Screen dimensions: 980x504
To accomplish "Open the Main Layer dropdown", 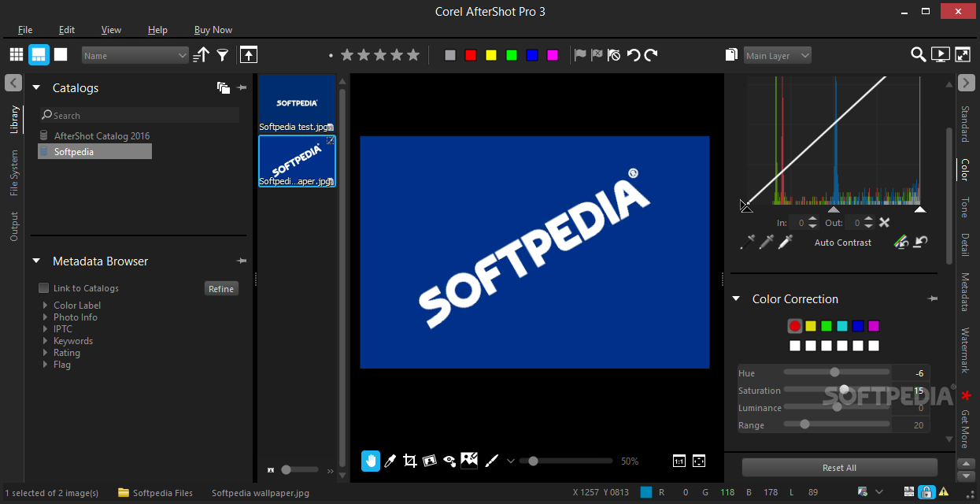I will 777,56.
